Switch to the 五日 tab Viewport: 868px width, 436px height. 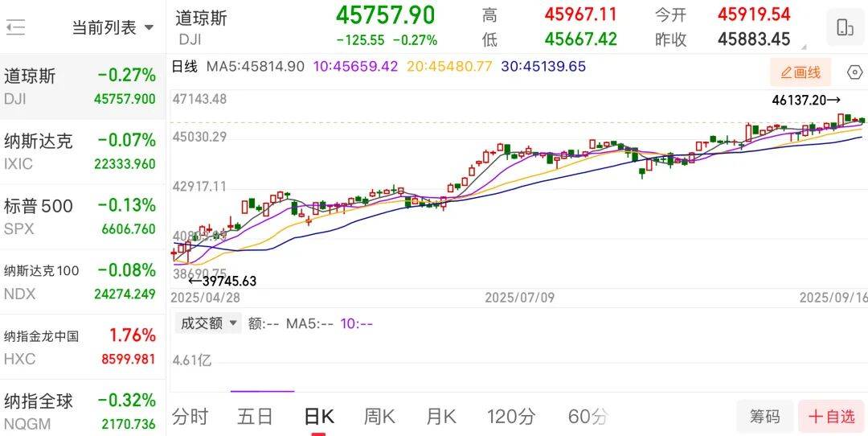tap(255, 417)
